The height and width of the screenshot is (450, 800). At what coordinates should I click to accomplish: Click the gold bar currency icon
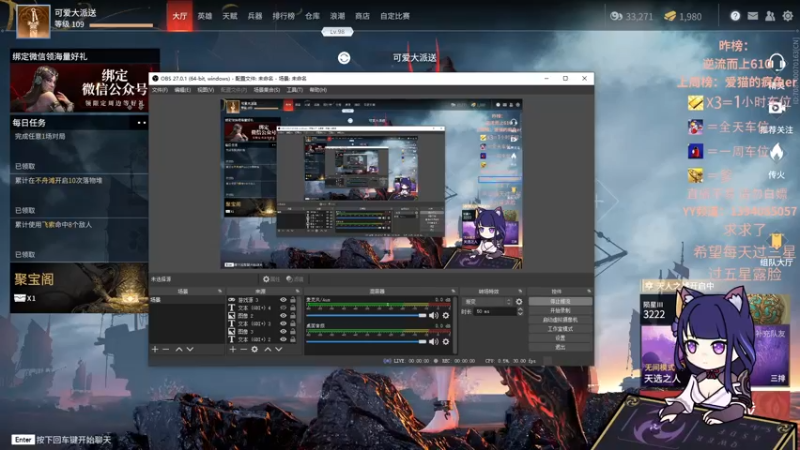point(670,16)
